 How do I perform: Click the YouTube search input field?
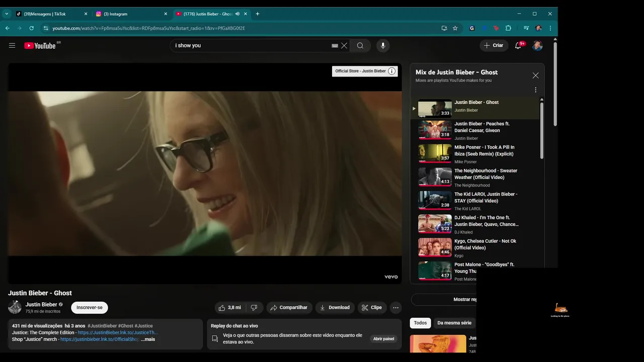coord(251,46)
